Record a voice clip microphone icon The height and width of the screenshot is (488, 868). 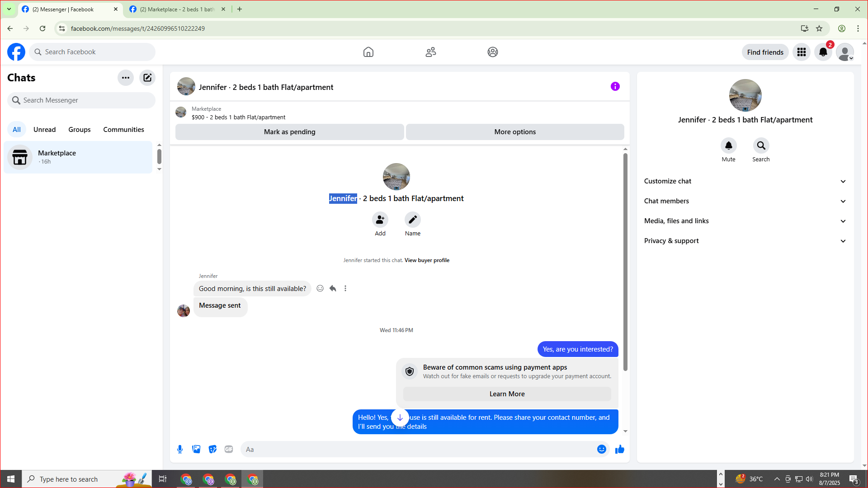pyautogui.click(x=180, y=449)
